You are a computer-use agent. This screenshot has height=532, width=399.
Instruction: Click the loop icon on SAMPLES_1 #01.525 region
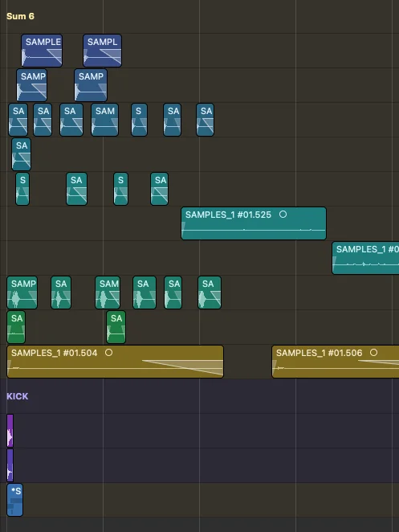[x=283, y=215]
